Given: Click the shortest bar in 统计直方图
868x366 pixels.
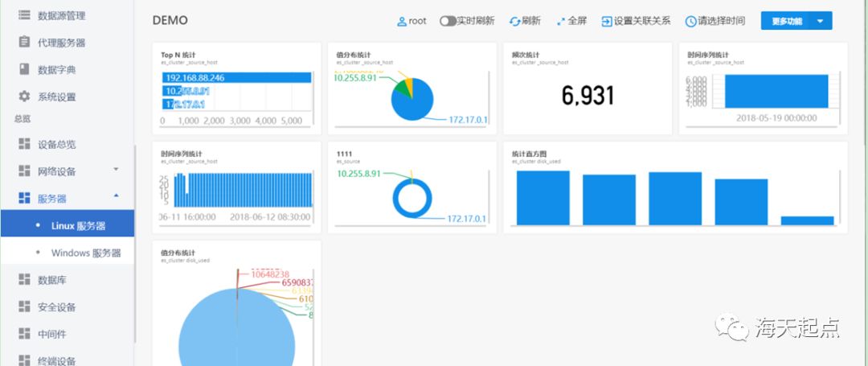Looking at the screenshot, I should pos(807,220).
